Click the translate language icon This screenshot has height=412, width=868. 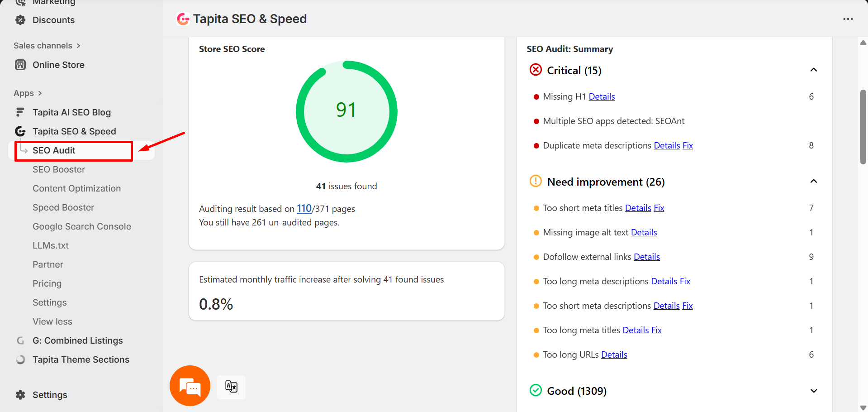click(x=231, y=387)
